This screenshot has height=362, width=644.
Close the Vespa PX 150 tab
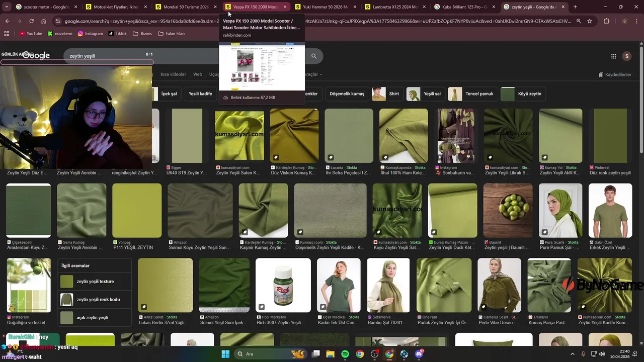pyautogui.click(x=285, y=7)
